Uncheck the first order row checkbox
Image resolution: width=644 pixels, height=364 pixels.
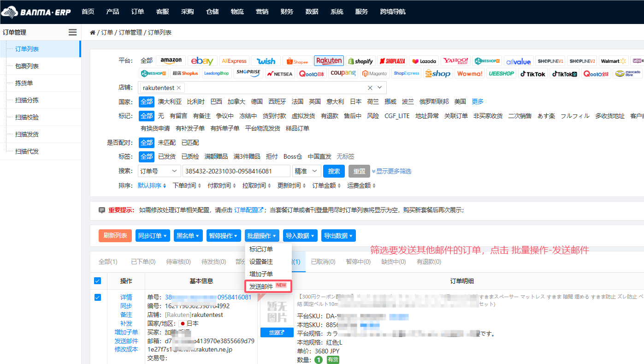[x=97, y=297]
